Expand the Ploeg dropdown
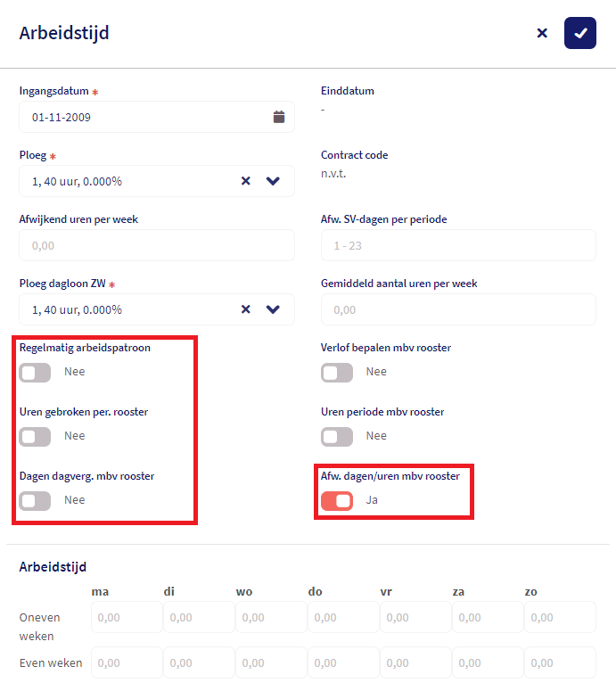616x691 pixels. click(273, 181)
